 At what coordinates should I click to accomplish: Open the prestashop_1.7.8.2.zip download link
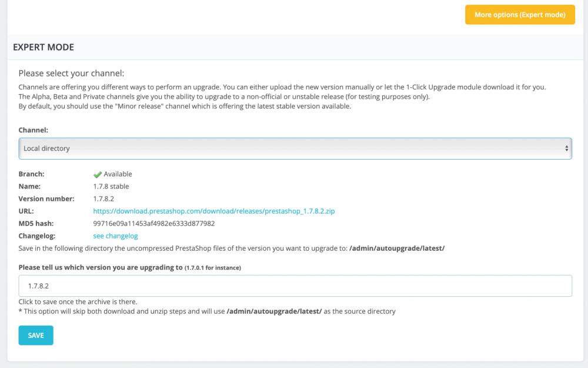(x=214, y=211)
